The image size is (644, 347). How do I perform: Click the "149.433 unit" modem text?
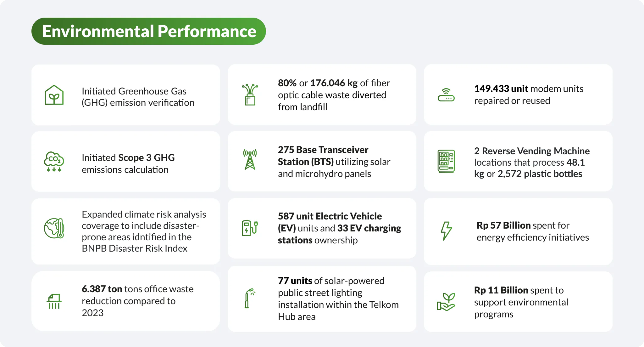tap(501, 89)
